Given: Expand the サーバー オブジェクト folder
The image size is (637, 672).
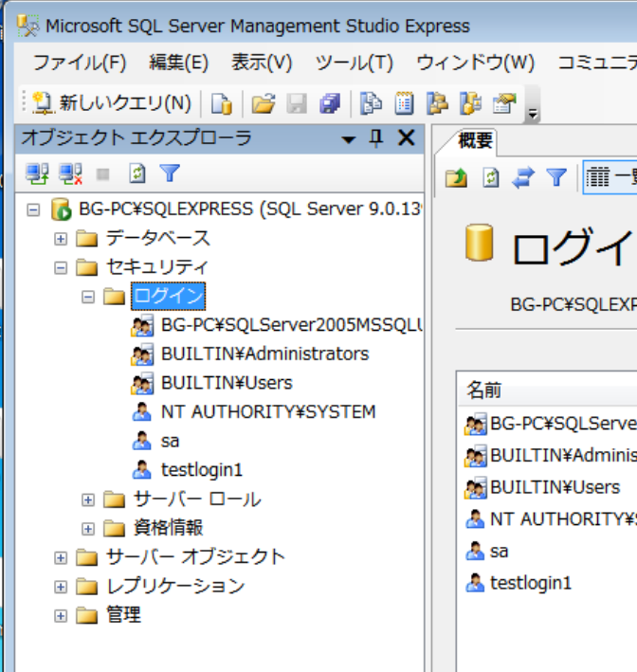Looking at the screenshot, I should tap(61, 557).
